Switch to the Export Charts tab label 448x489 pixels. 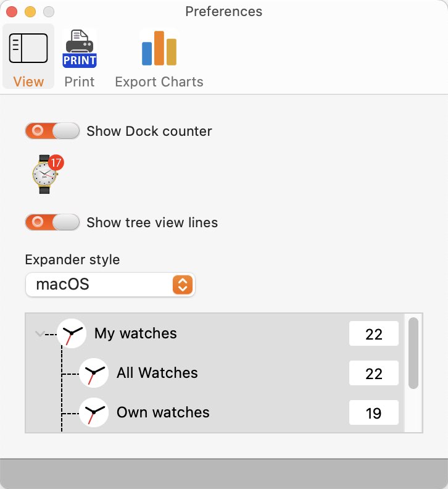[159, 81]
